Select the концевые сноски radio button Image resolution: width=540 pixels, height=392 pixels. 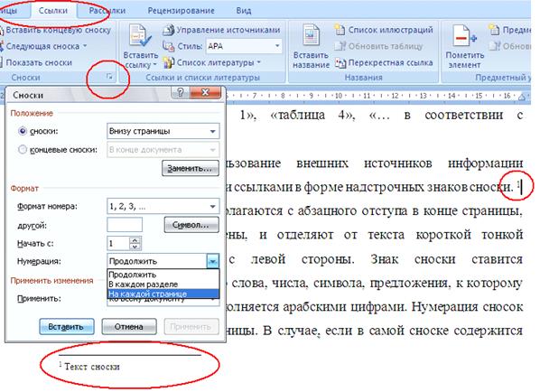[x=23, y=150]
